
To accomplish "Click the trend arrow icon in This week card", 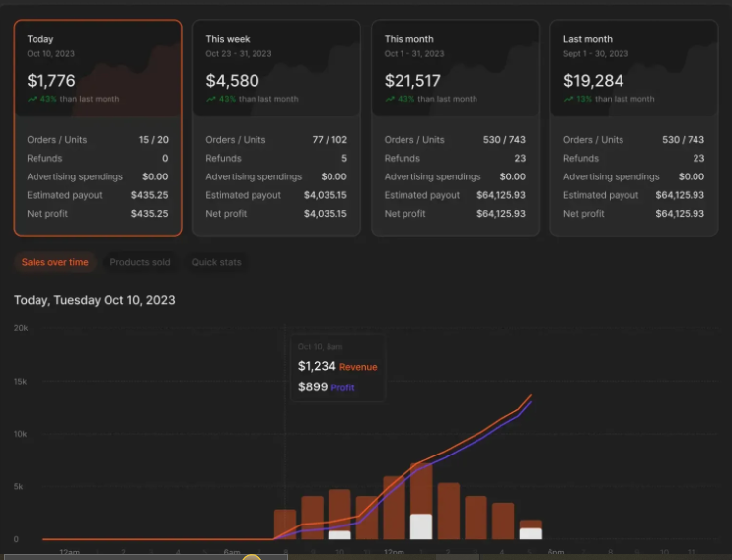I will click(211, 99).
